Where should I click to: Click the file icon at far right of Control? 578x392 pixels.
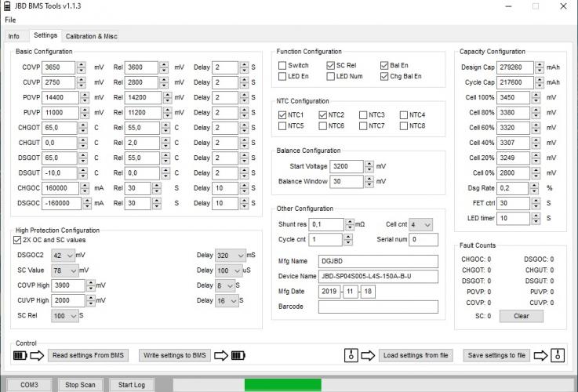click(x=558, y=355)
